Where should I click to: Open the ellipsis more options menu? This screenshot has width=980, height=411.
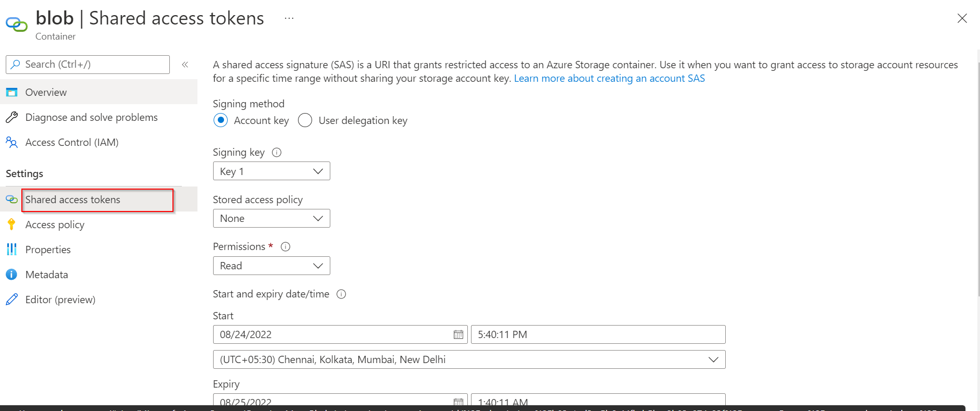click(289, 18)
